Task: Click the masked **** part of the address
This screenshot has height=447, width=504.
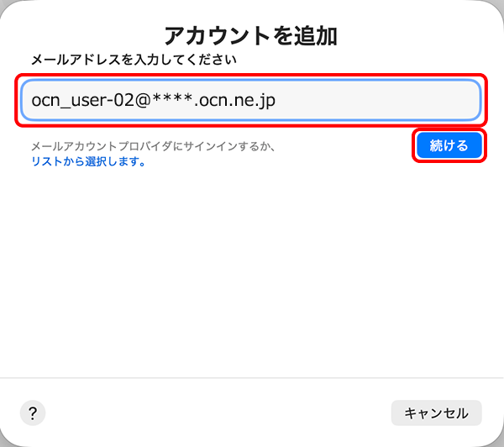Action: pos(166,101)
